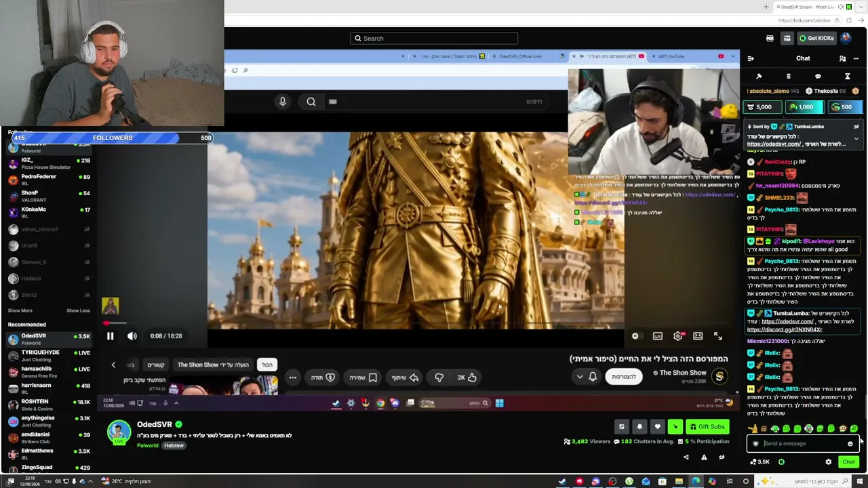
Task: Open YouTube notification bell dropdown
Action: [x=587, y=377]
